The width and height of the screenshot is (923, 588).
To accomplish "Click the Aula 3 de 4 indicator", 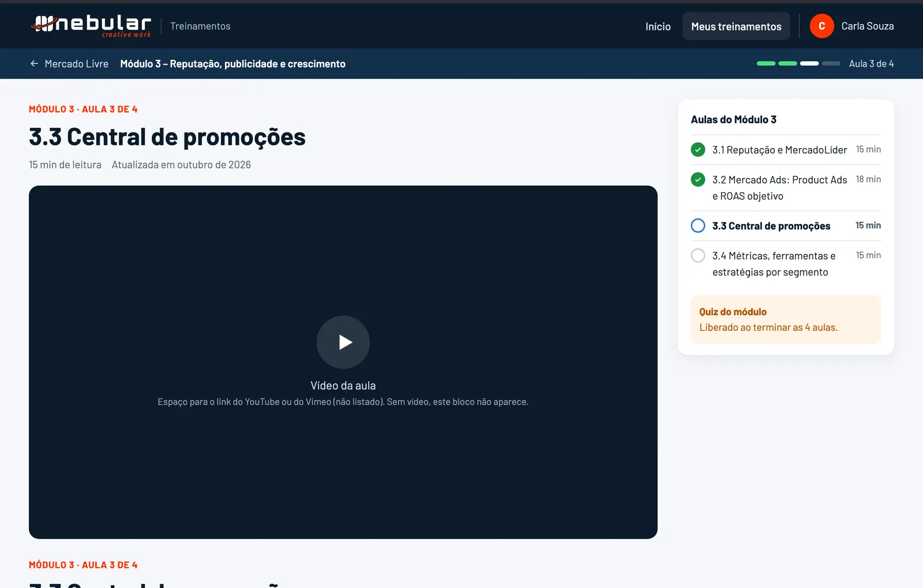I will pos(871,64).
